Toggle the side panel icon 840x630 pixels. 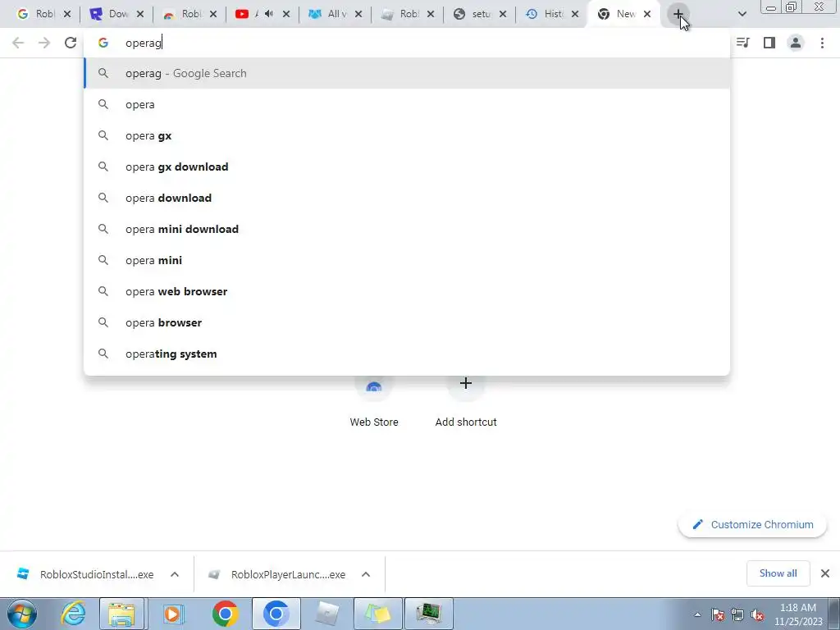pyautogui.click(x=769, y=43)
